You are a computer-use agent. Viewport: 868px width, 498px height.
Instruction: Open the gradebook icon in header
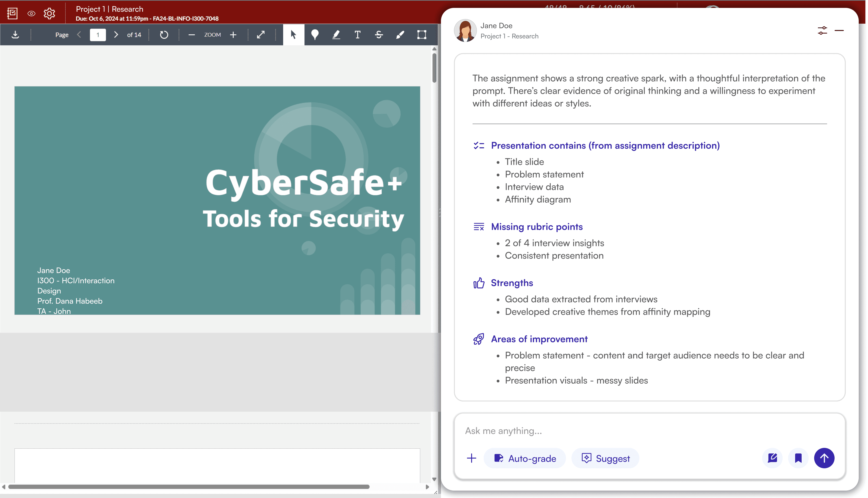(x=12, y=13)
